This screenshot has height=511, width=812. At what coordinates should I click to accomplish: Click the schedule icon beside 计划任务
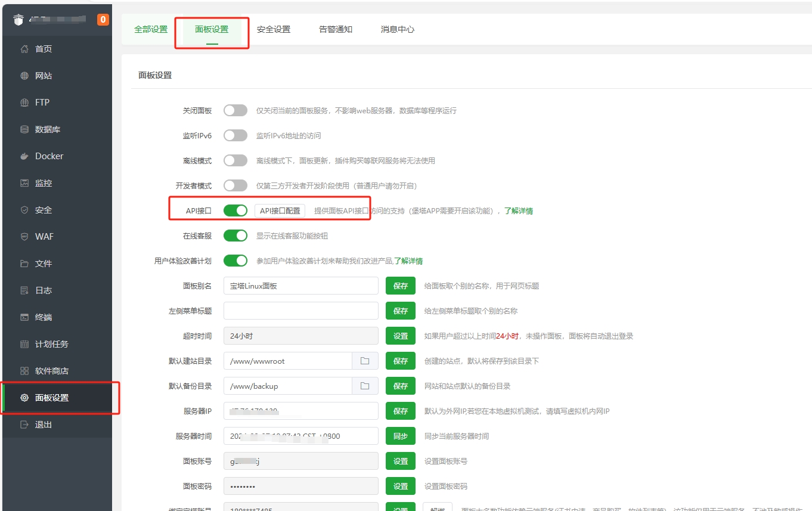point(24,344)
